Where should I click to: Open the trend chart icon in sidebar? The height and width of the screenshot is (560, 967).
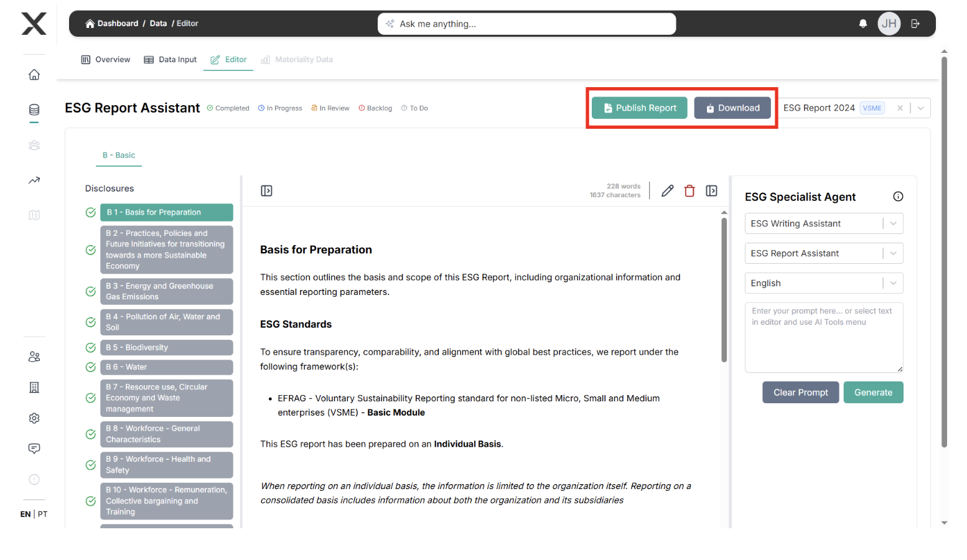pos(34,180)
